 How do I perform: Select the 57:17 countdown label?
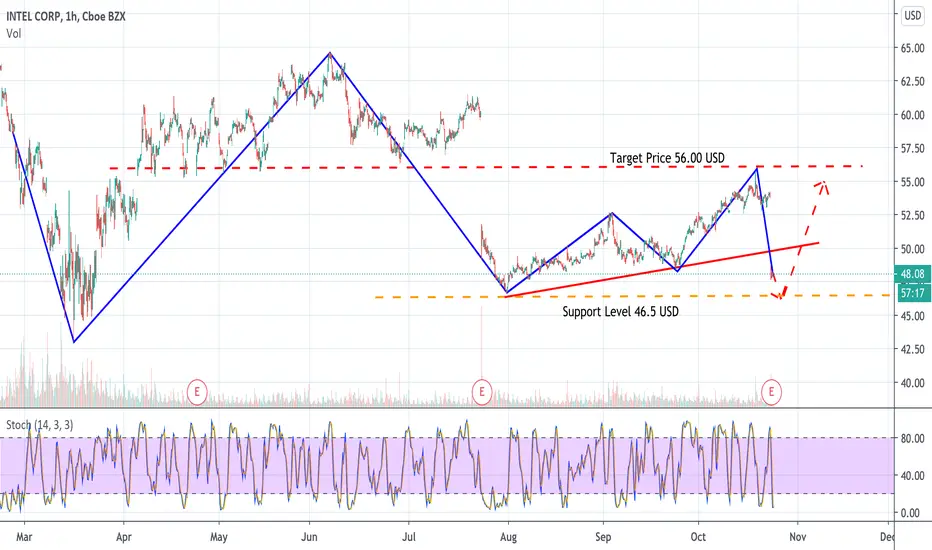tap(912, 293)
